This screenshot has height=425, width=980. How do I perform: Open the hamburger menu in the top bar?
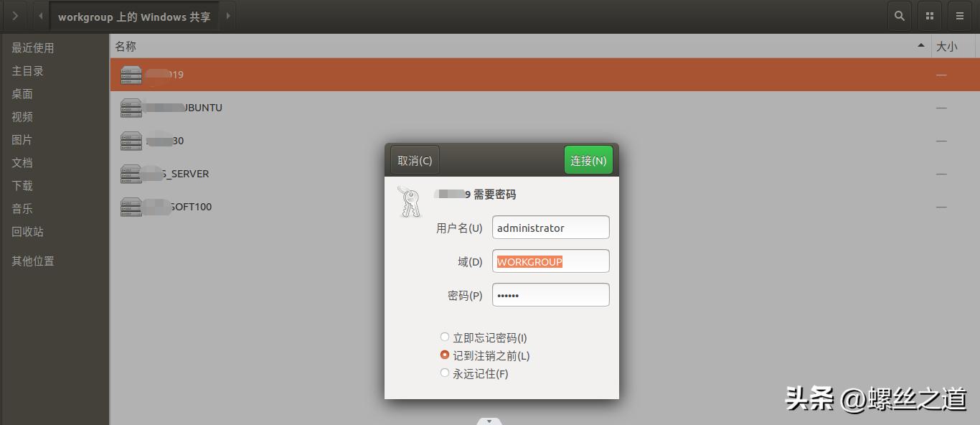click(x=959, y=15)
